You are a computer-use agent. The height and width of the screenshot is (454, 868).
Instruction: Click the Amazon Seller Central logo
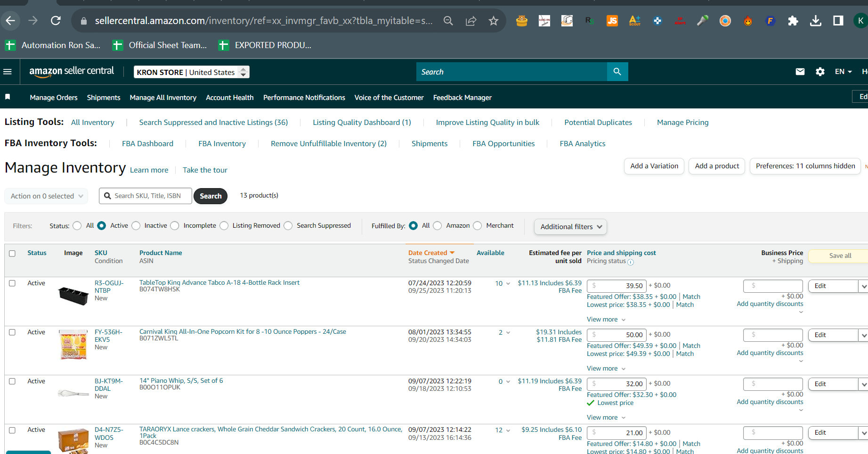(72, 71)
